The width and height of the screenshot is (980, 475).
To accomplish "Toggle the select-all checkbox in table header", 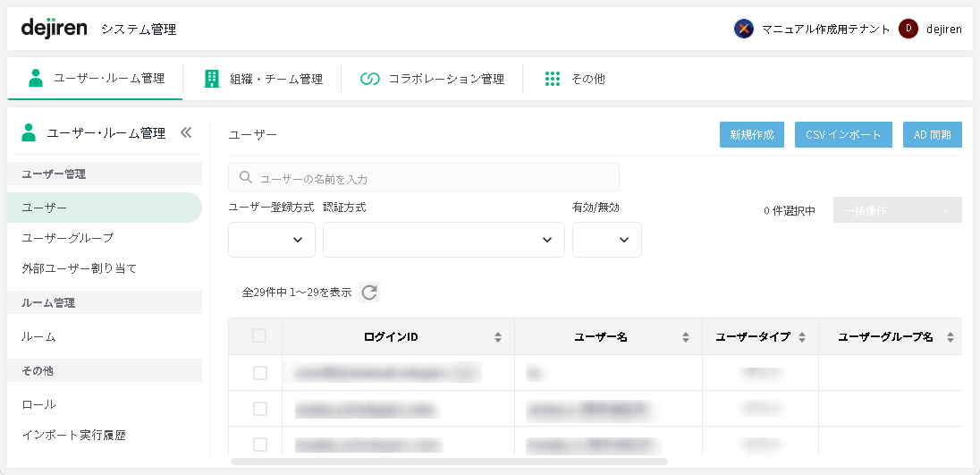I will pyautogui.click(x=259, y=336).
